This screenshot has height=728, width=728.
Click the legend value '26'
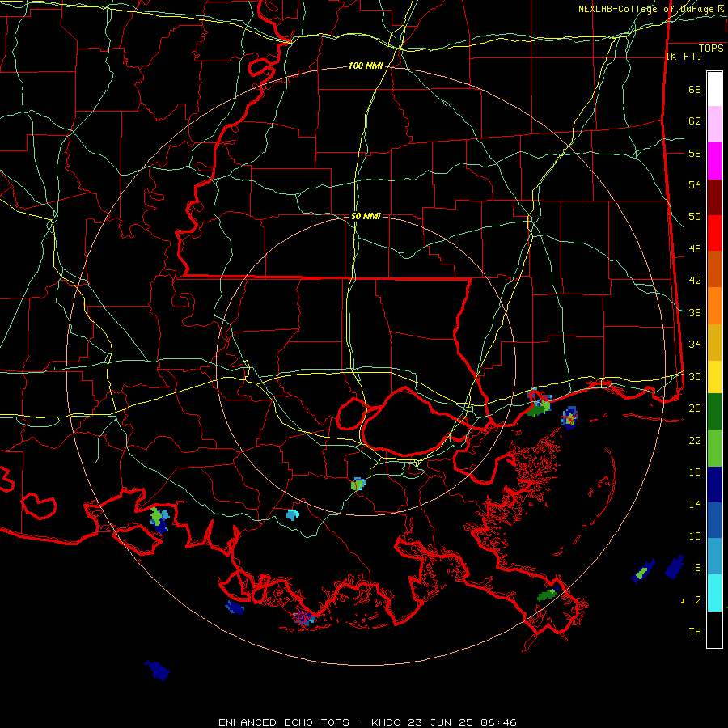click(x=695, y=408)
